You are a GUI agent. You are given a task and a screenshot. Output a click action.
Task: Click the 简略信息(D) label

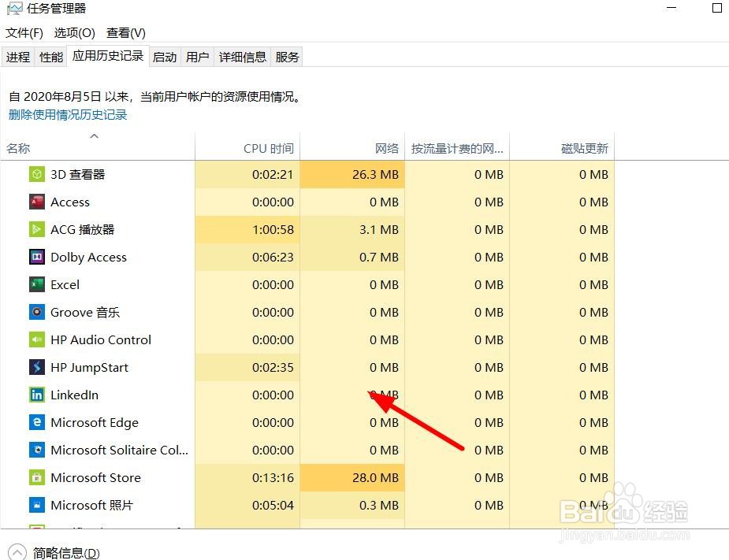pyautogui.click(x=66, y=553)
